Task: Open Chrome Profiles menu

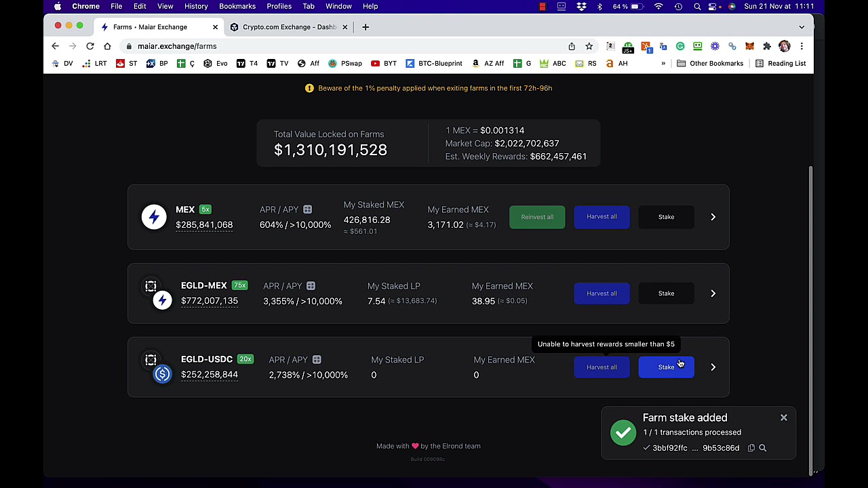Action: [x=279, y=6]
